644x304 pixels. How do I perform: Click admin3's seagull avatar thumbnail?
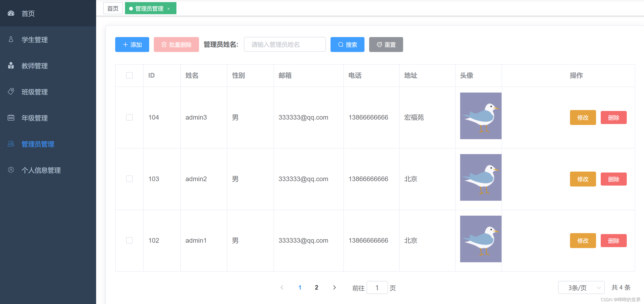[x=481, y=116]
